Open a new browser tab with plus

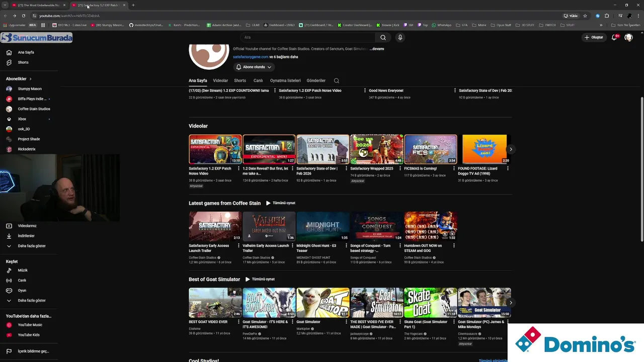[133, 5]
